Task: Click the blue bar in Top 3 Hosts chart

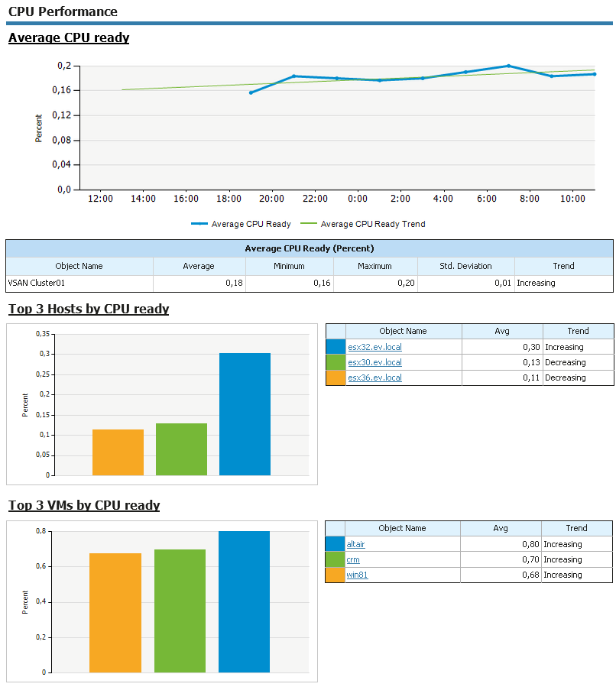Action: pos(245,414)
